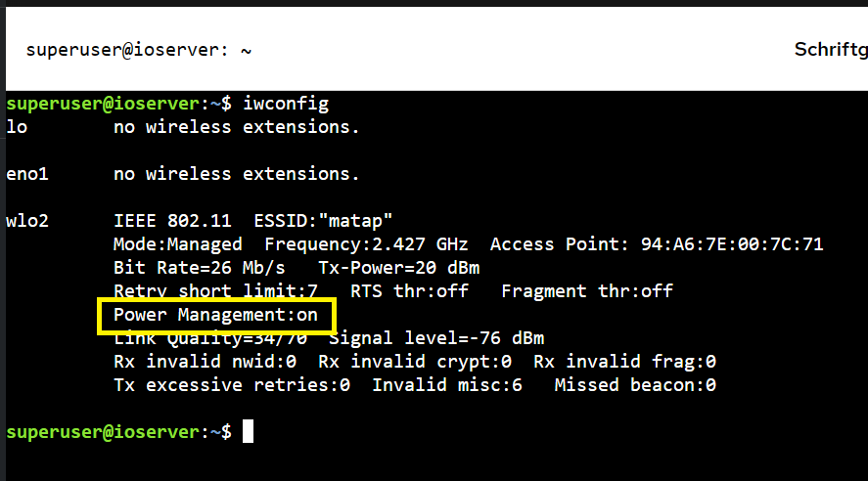Screen dimensions: 868x481
Task: Click the lo interface name
Action: coord(16,127)
